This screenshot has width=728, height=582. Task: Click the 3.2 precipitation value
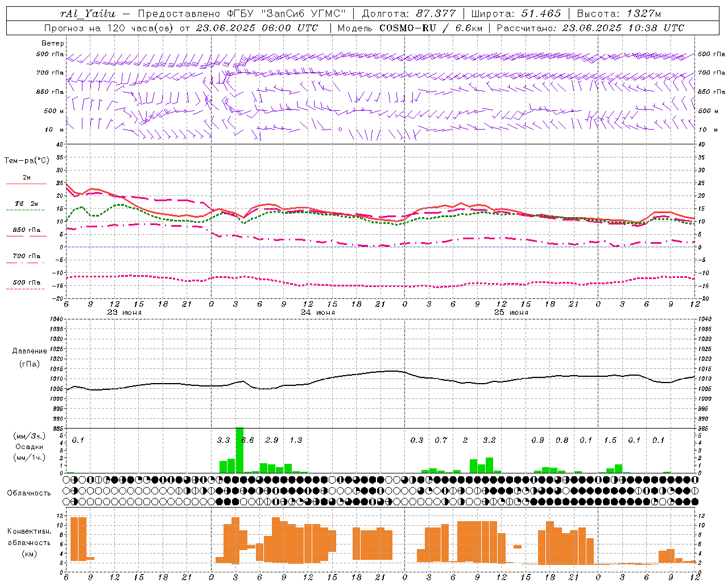[x=489, y=440]
